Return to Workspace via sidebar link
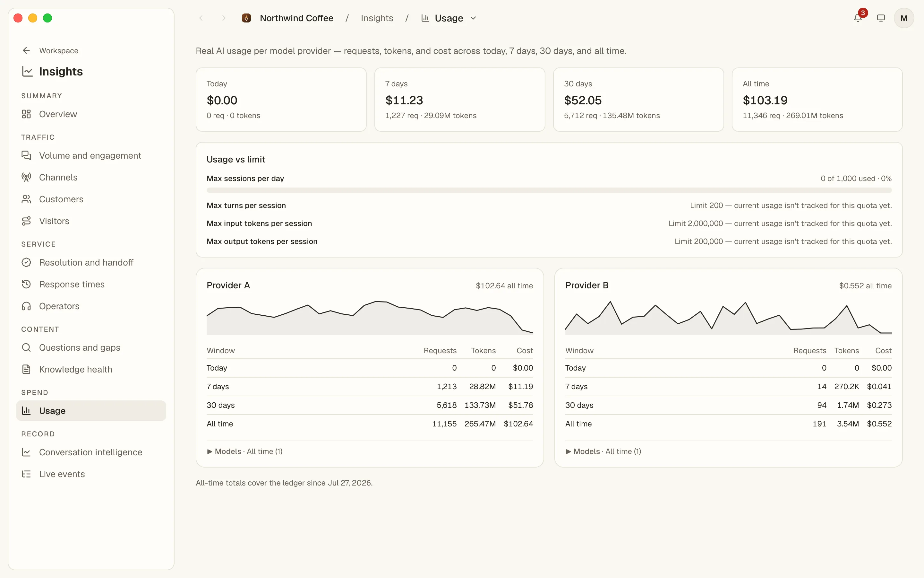The width and height of the screenshot is (924, 578). pos(58,50)
